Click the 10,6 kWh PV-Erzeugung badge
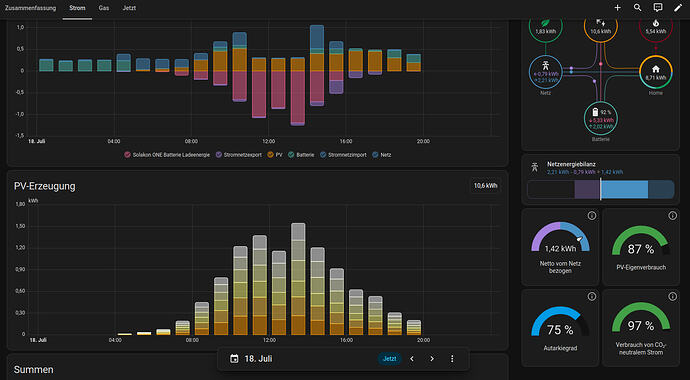690x380 pixels. pyautogui.click(x=485, y=186)
